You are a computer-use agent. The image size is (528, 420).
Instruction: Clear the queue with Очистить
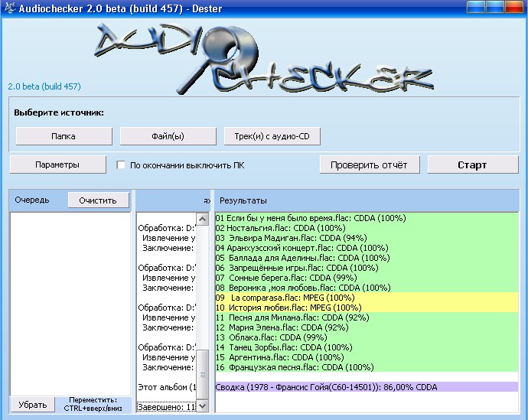click(x=97, y=200)
